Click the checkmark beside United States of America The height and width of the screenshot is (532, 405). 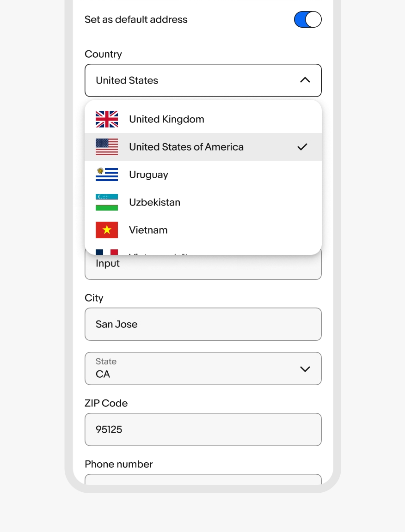pyautogui.click(x=302, y=147)
